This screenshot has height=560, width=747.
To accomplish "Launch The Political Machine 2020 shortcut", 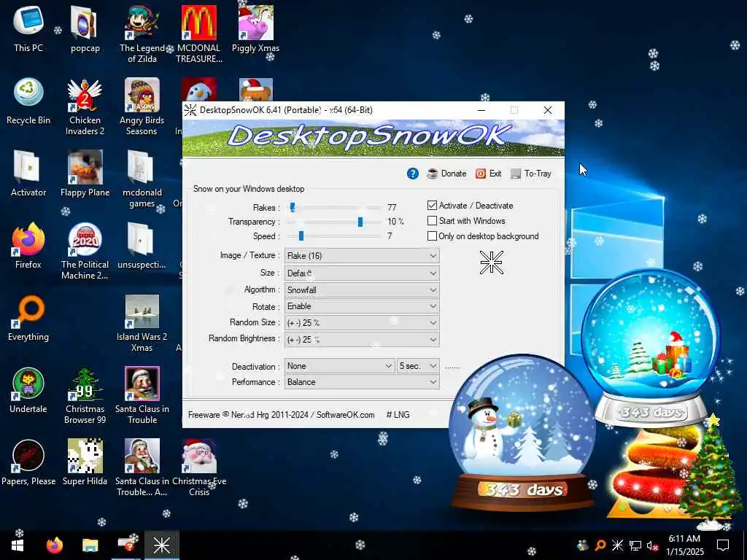I will point(85,251).
